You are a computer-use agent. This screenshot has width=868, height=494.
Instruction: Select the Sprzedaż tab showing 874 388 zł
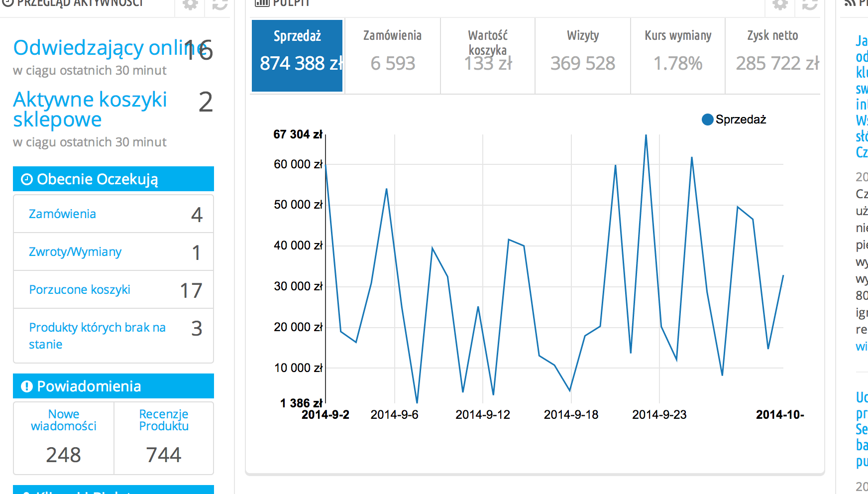tap(297, 56)
